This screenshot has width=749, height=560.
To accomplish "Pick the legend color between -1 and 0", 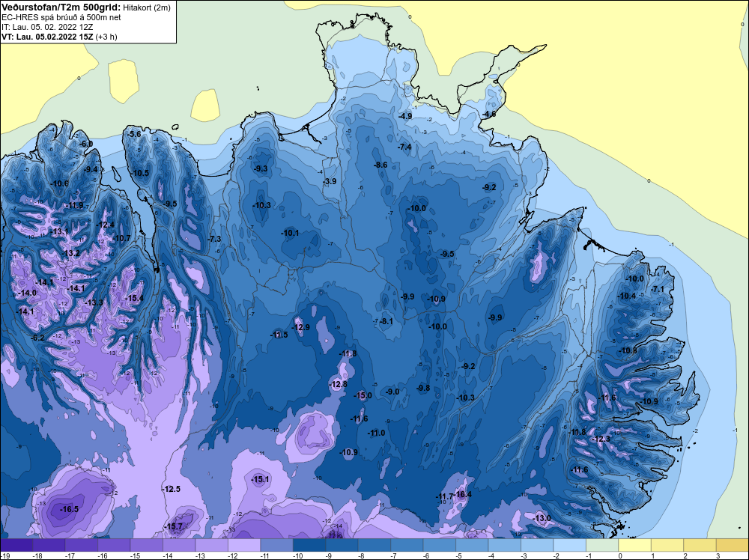I will (x=602, y=545).
